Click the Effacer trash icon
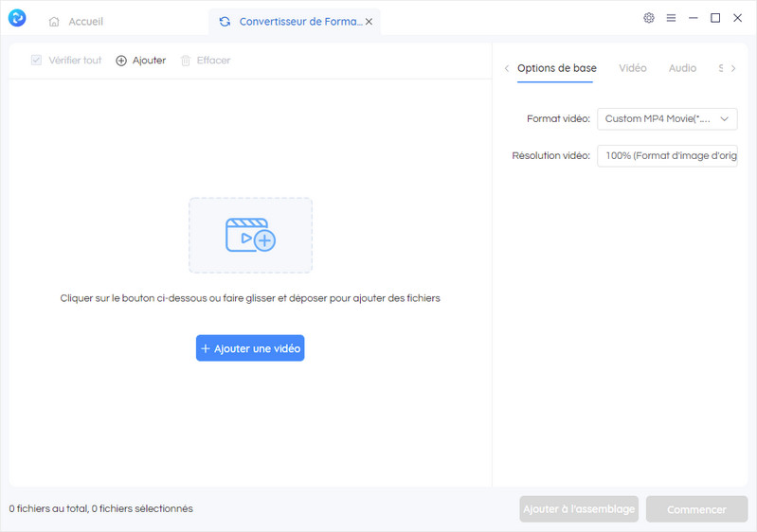The height and width of the screenshot is (532, 757). tap(186, 61)
